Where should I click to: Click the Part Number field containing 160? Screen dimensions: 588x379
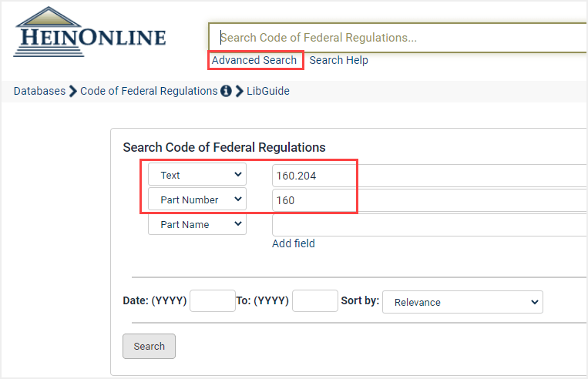(x=430, y=200)
